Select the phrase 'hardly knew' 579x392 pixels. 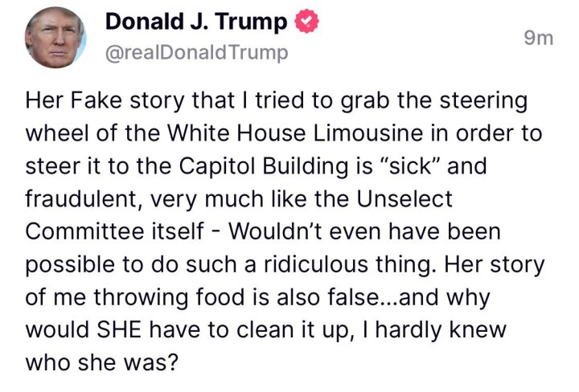click(x=441, y=329)
